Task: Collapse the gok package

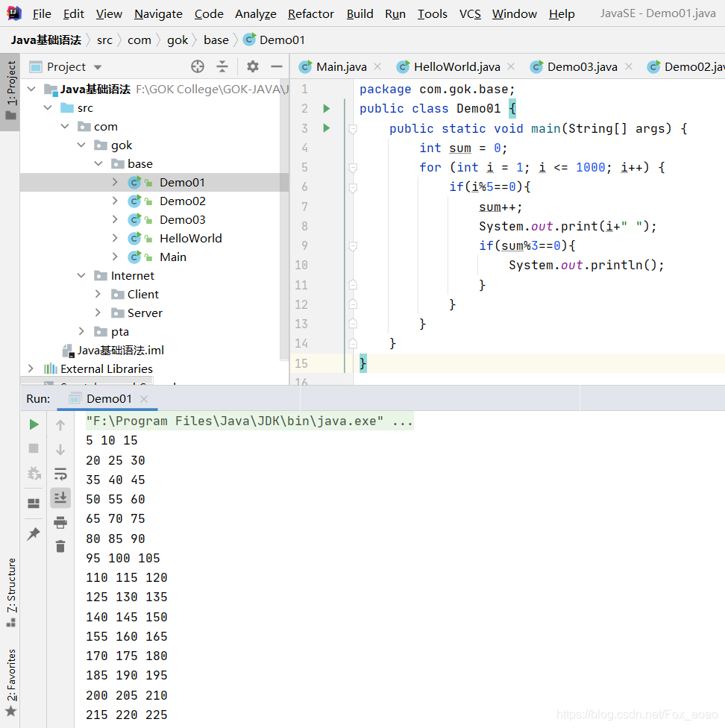Action: click(x=81, y=145)
